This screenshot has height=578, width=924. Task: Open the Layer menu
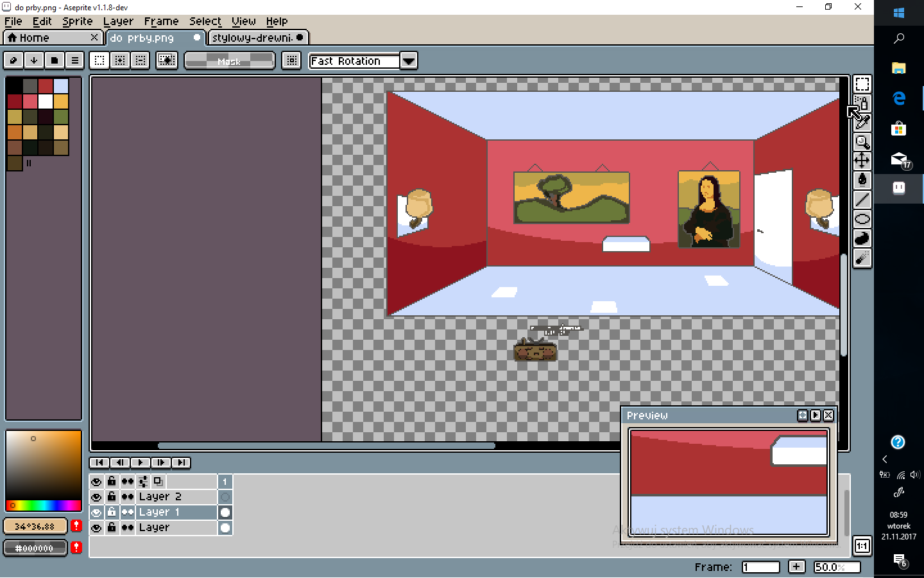[x=118, y=21]
